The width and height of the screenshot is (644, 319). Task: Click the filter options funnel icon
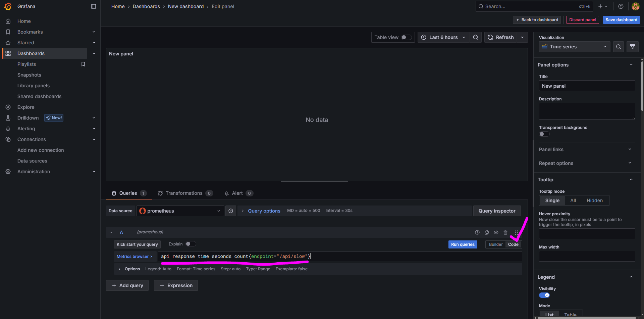[x=633, y=47]
